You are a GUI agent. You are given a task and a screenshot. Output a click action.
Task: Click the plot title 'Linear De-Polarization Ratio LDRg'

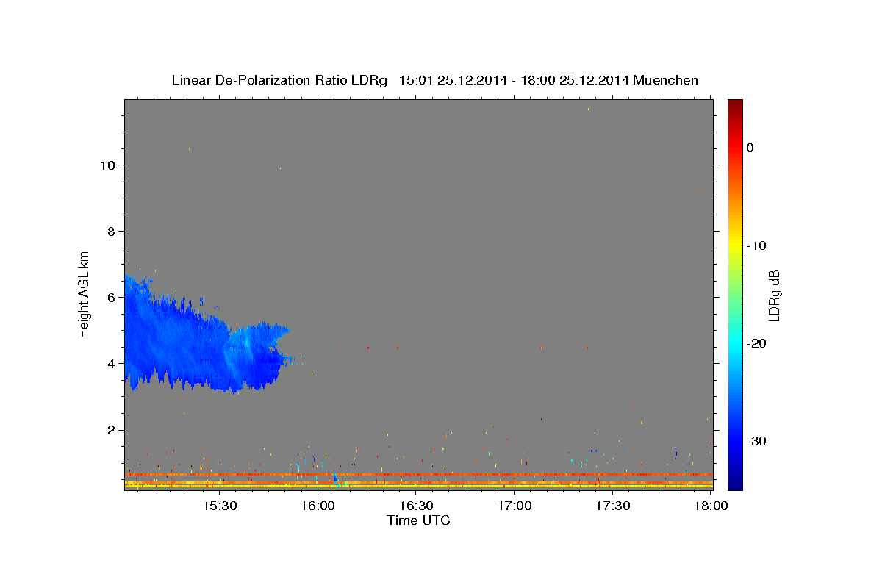pyautogui.click(x=279, y=80)
